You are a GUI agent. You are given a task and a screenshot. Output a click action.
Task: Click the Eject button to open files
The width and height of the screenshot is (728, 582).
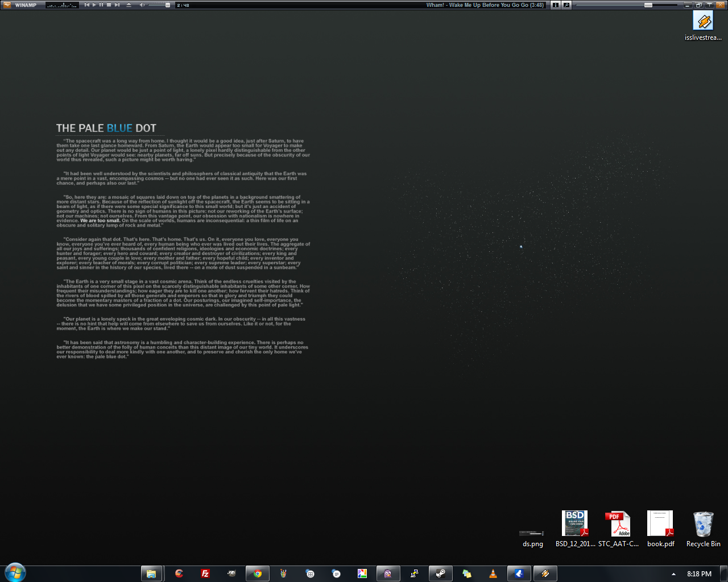coord(129,5)
